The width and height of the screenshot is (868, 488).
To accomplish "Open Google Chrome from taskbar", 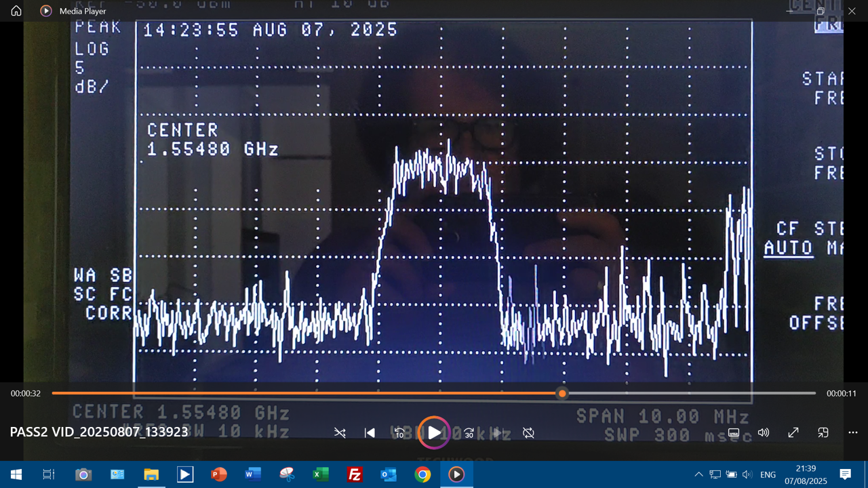I will pyautogui.click(x=422, y=474).
